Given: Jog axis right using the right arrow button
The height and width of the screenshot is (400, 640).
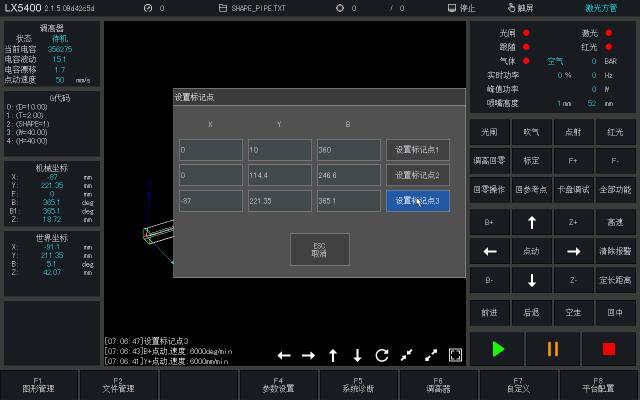Looking at the screenshot, I should tap(573, 251).
